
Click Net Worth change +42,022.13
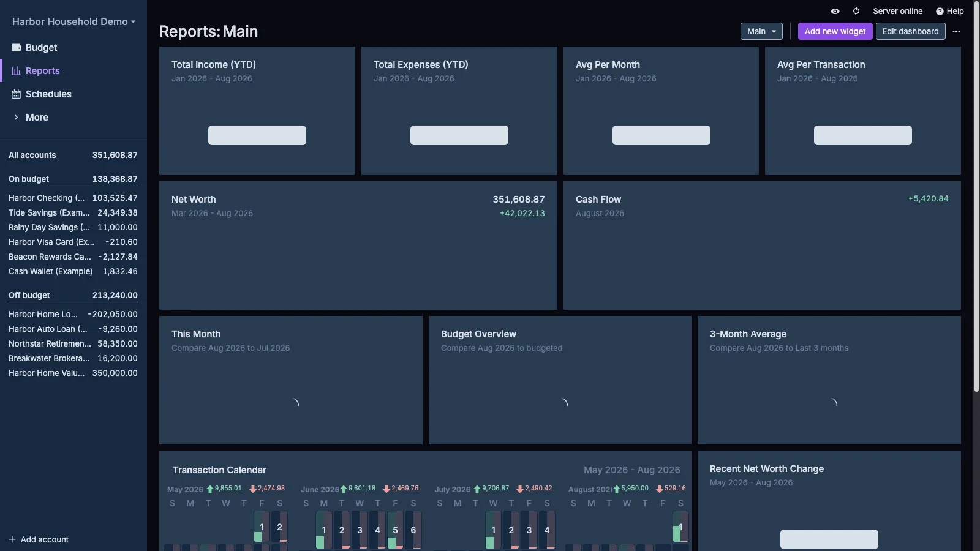click(522, 213)
